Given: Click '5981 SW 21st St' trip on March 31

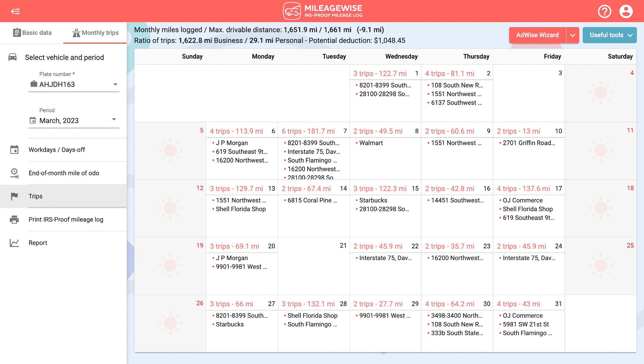Looking at the screenshot, I should coord(526,324).
